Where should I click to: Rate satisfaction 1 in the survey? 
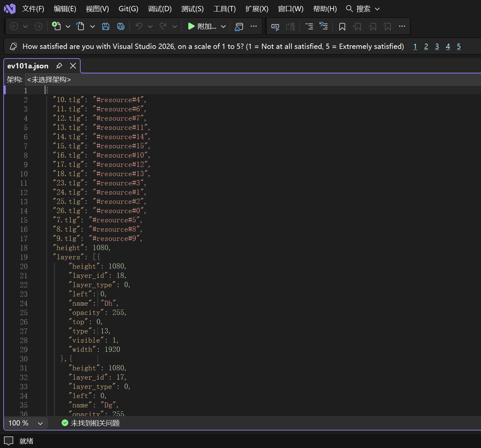pos(415,47)
